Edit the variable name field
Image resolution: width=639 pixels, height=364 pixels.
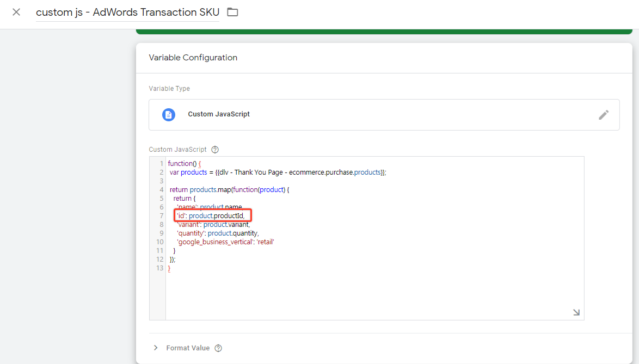click(127, 13)
